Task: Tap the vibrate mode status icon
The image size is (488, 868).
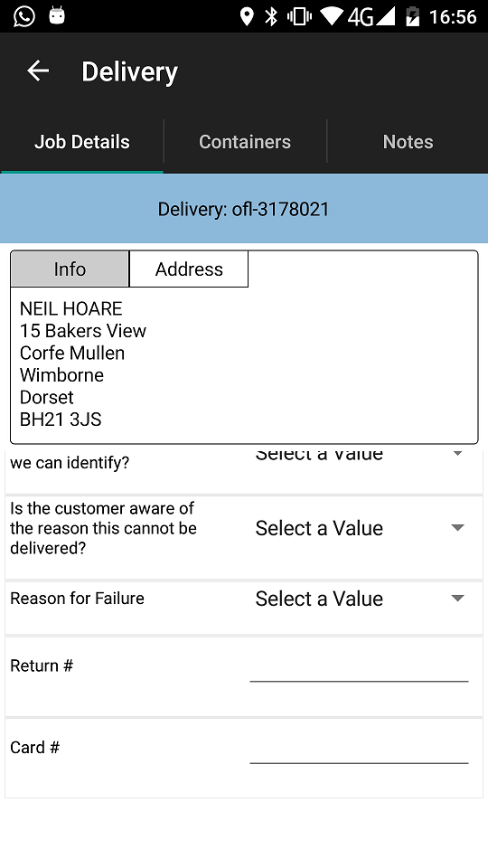Action: point(299,16)
